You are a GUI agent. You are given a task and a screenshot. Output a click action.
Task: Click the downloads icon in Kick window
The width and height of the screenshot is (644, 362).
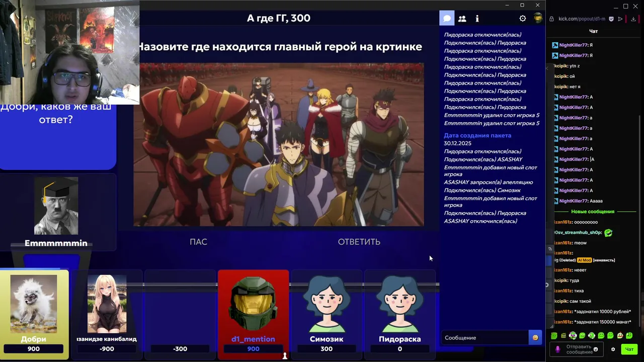(x=633, y=19)
